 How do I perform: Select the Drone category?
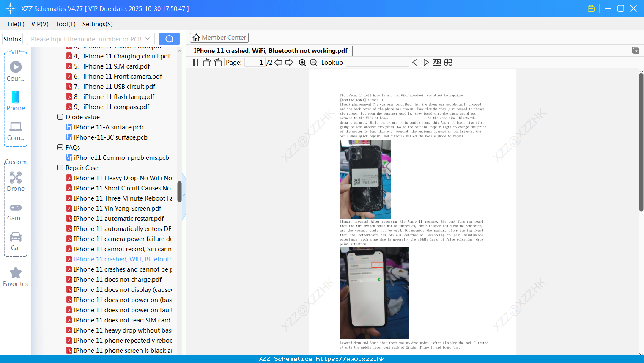16,181
